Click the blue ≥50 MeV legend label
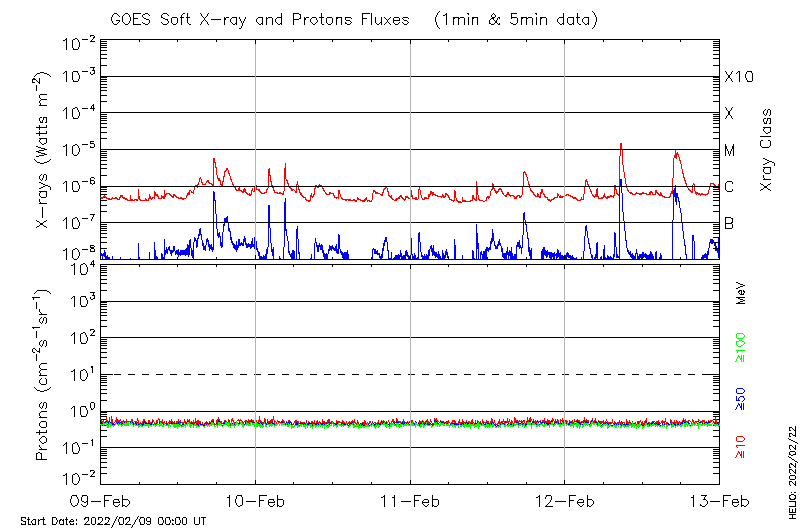The image size is (800, 530). [x=741, y=399]
